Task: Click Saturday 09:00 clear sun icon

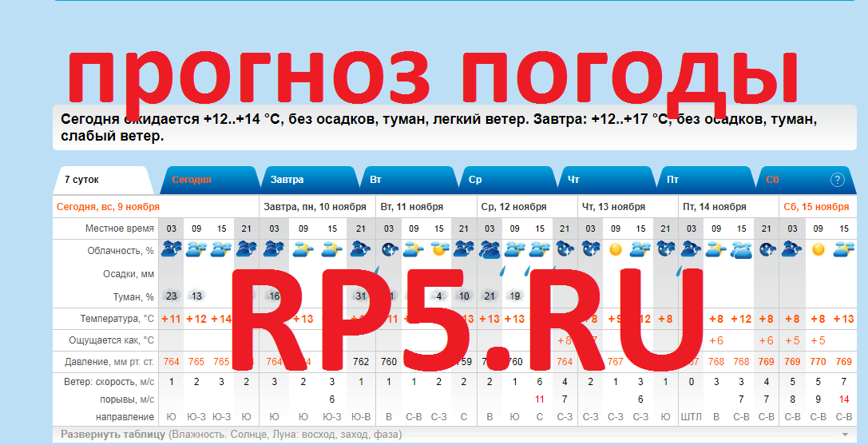Action: [x=818, y=250]
